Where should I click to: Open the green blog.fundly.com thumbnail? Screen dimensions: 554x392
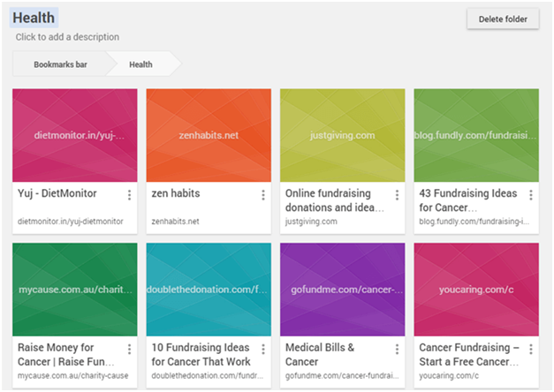[x=476, y=135]
